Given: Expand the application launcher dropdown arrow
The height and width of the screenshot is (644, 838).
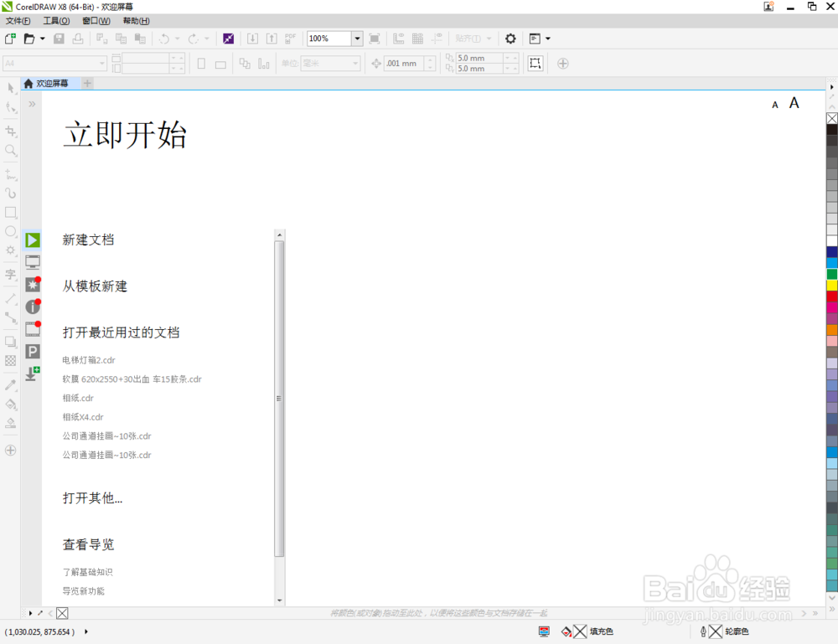Looking at the screenshot, I should 548,39.
